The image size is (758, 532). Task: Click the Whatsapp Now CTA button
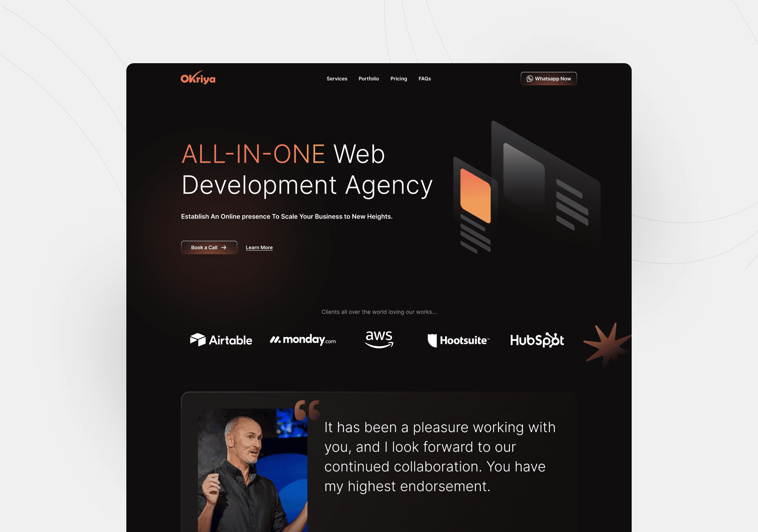tap(548, 78)
